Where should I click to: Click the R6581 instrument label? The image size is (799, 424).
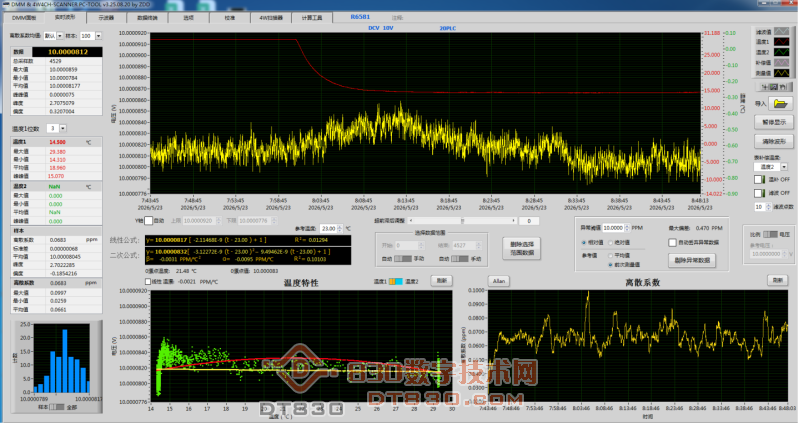[x=360, y=17]
